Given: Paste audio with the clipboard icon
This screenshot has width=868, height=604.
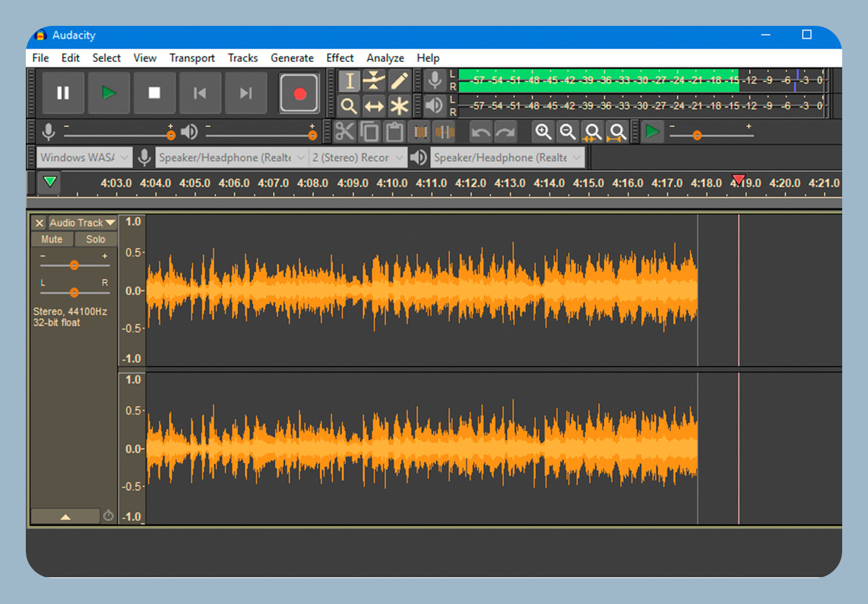Looking at the screenshot, I should pos(394,131).
